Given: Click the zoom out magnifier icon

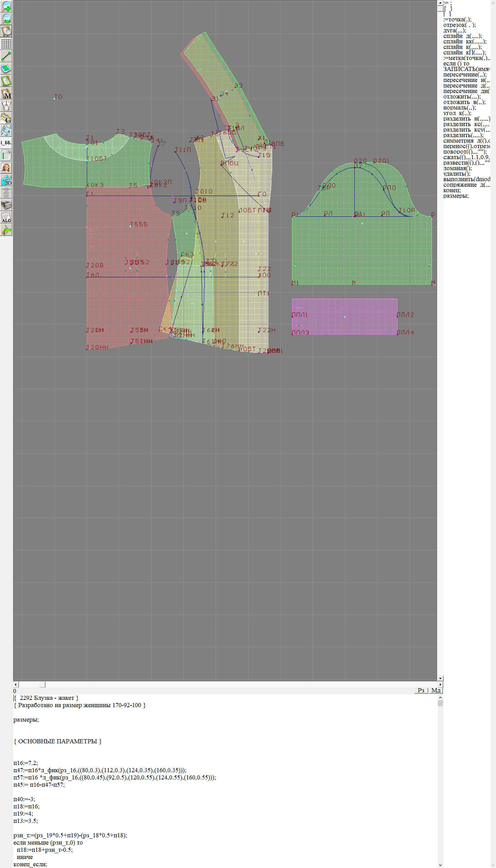Looking at the screenshot, I should click(6, 19).
